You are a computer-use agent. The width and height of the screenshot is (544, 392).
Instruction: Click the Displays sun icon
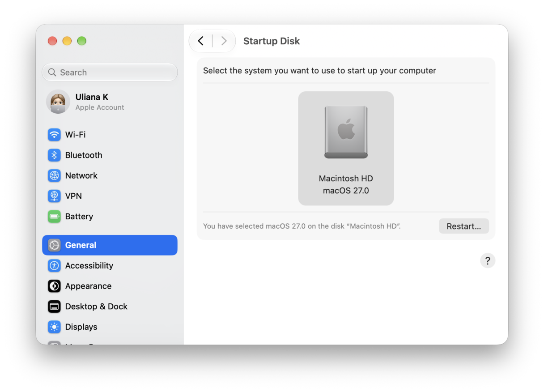click(54, 327)
